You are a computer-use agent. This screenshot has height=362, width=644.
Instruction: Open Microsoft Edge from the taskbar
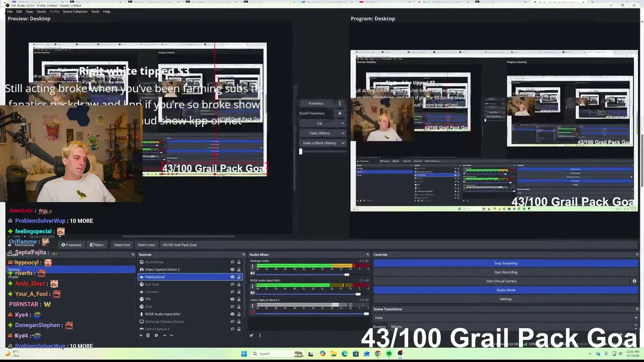pyautogui.click(x=344, y=353)
